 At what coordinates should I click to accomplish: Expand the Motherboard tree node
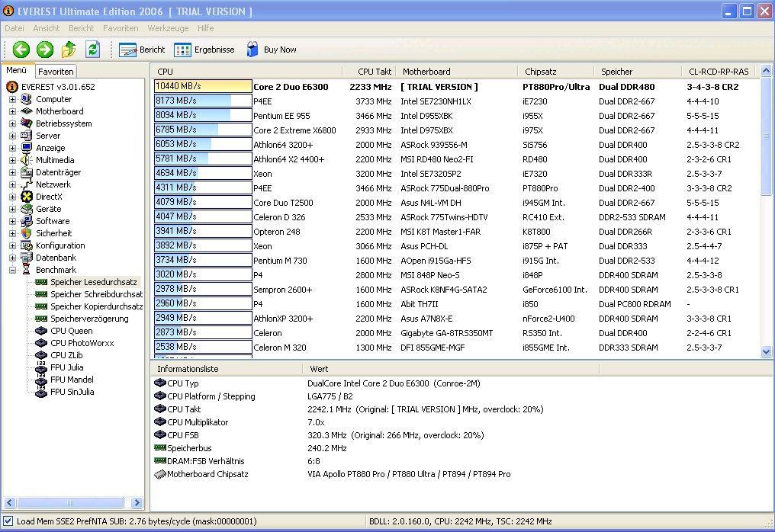point(12,111)
